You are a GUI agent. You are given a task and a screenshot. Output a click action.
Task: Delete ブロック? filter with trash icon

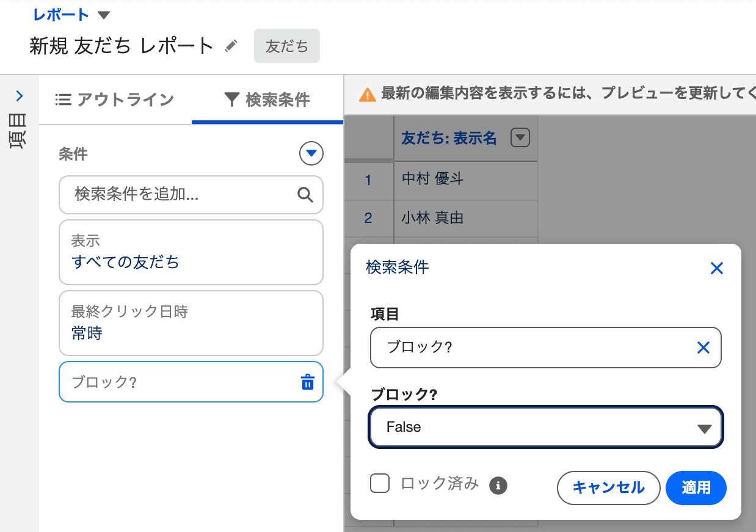pyautogui.click(x=308, y=382)
